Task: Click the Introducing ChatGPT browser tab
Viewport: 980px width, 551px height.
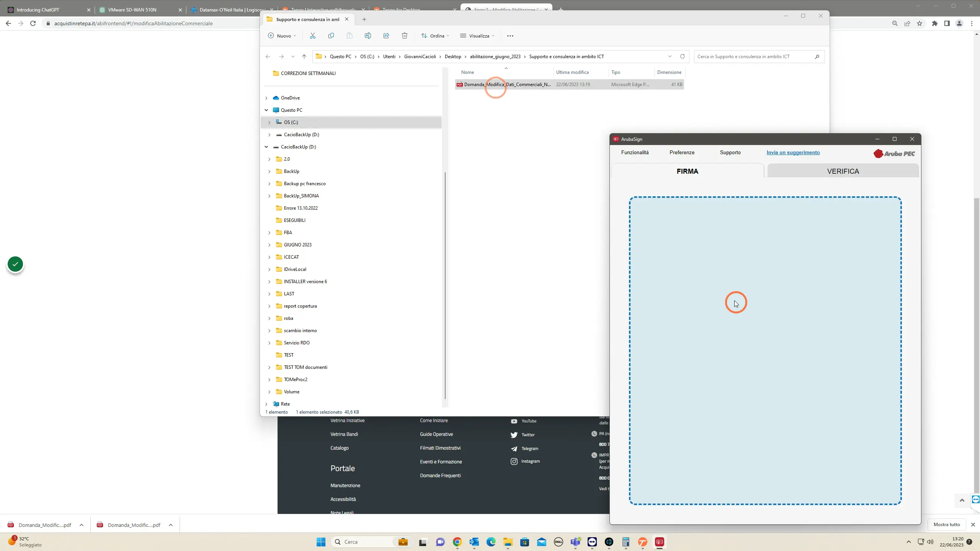Action: [x=50, y=10]
